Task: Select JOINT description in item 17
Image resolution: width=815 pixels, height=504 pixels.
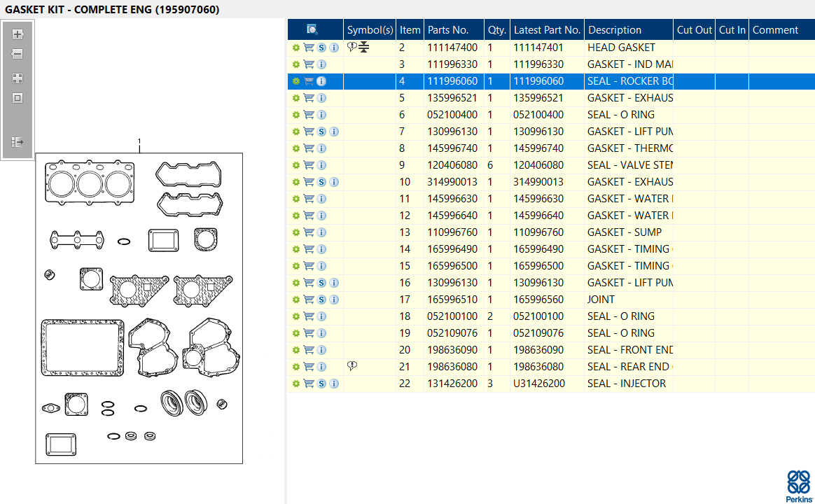Action: [x=601, y=300]
